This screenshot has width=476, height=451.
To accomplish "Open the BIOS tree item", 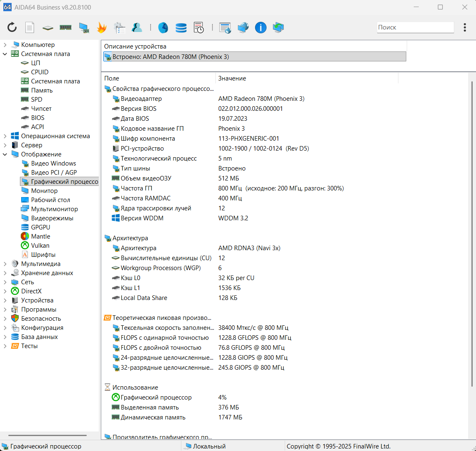I will (38, 117).
